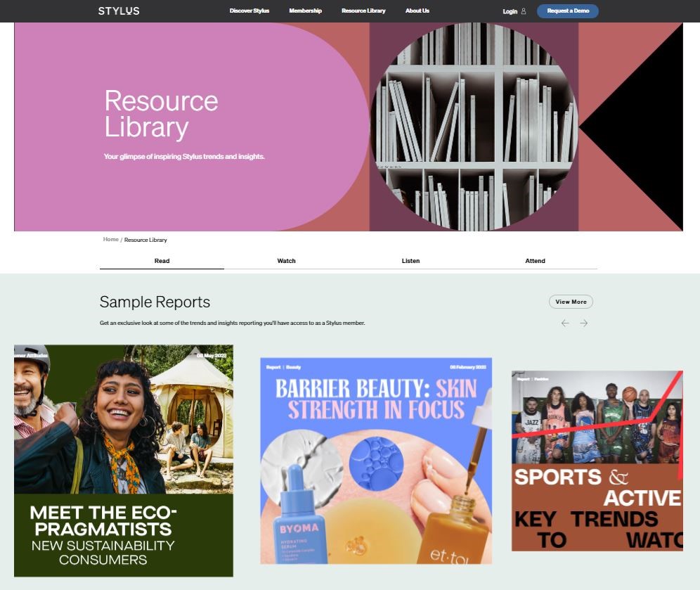Viewport: 700px width, 590px height.
Task: Open the Discover Stylus menu
Action: coord(249,11)
